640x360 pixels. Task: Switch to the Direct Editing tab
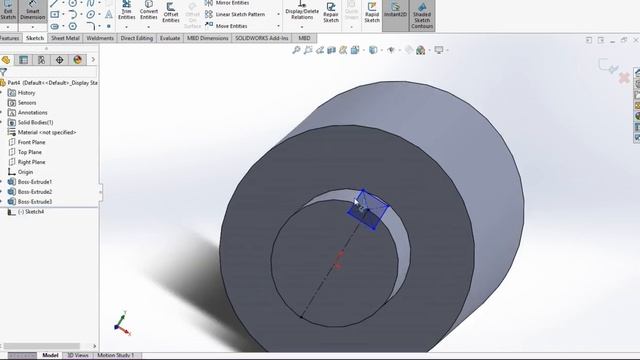[137, 38]
